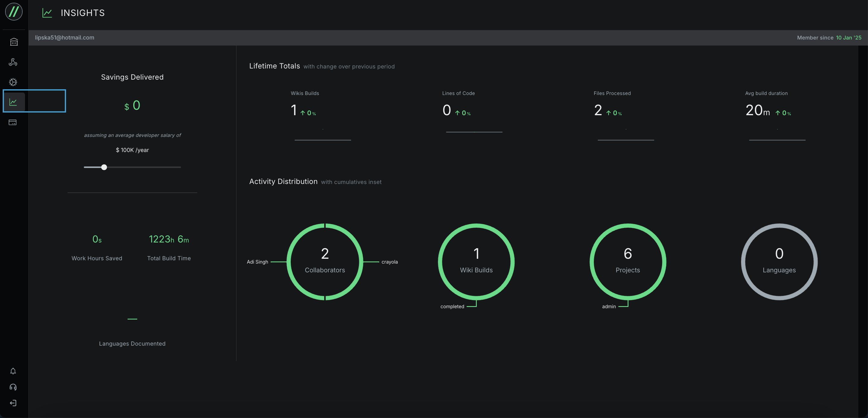Click the Lines of Code stat label
This screenshot has width=868, height=418.
pyautogui.click(x=458, y=93)
